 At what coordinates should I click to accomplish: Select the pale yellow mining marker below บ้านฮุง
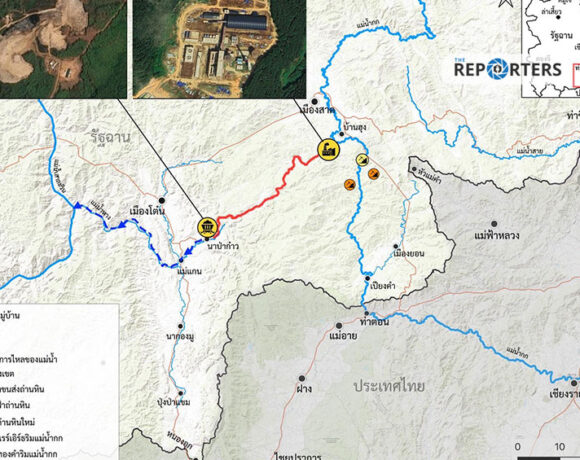362,160
